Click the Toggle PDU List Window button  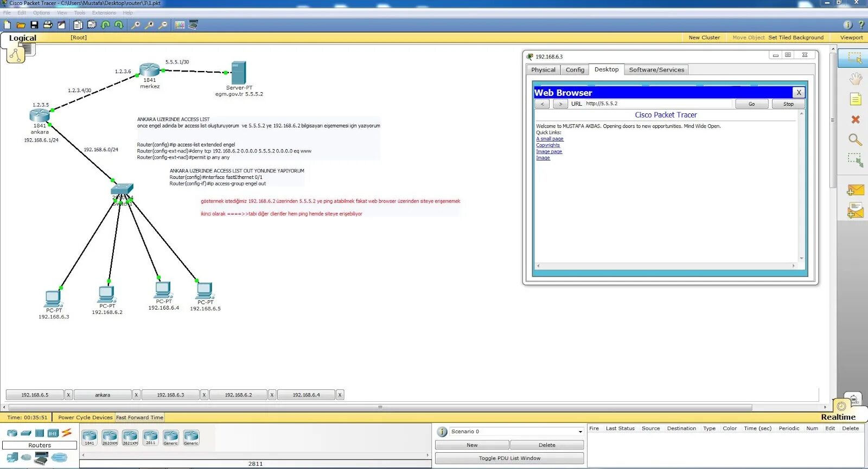509,458
